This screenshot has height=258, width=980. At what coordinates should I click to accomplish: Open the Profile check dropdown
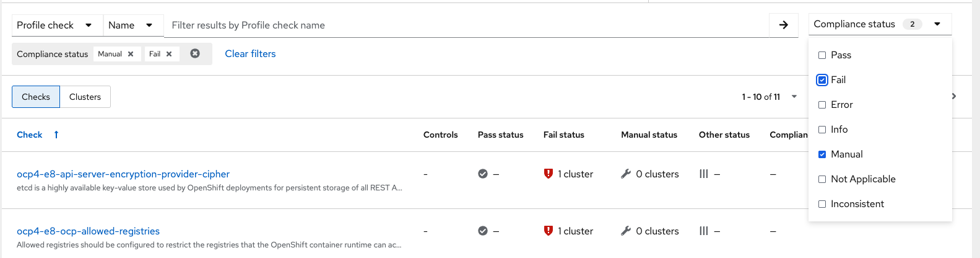(x=54, y=25)
